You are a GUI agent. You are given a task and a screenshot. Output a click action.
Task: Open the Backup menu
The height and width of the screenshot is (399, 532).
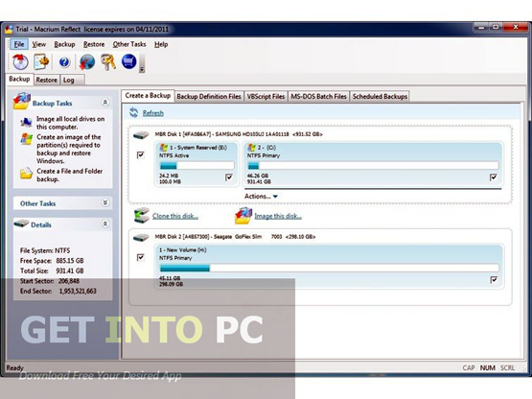click(x=64, y=44)
